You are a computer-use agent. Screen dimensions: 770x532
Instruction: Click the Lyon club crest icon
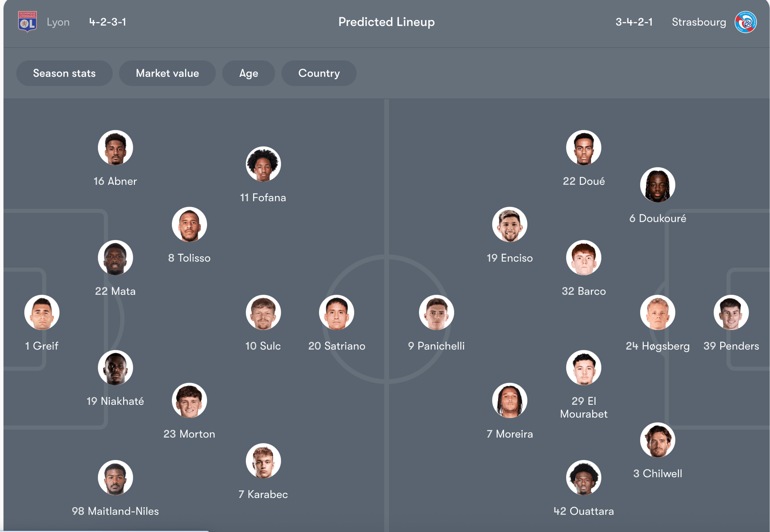coord(27,22)
